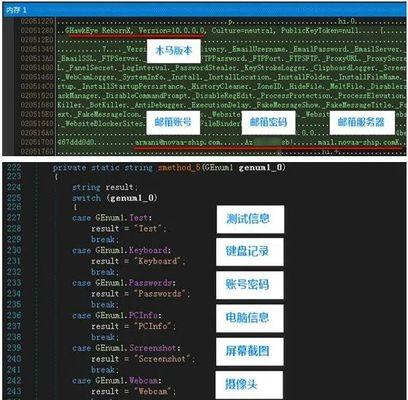Image resolution: width=408 pixels, height=400 pixels.
Task: Click the _WebsiteBlockerSites string
Action: pyautogui.click(x=103, y=124)
